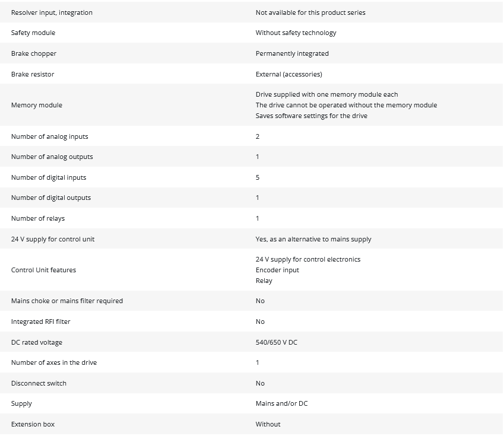The height and width of the screenshot is (436, 504).
Task: Click "Mains choke or mains filter required" label
Action: click(67, 301)
